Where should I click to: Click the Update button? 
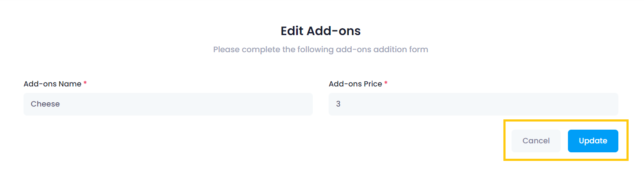point(593,141)
